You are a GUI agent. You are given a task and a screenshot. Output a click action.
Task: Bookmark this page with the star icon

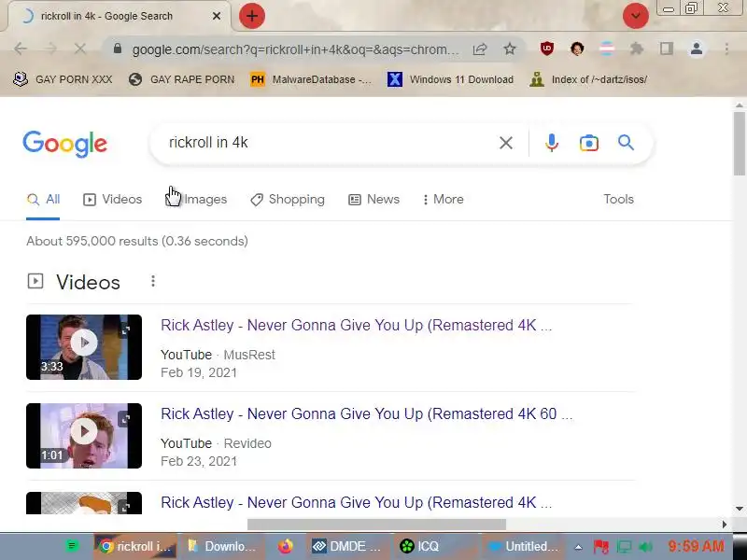click(510, 49)
